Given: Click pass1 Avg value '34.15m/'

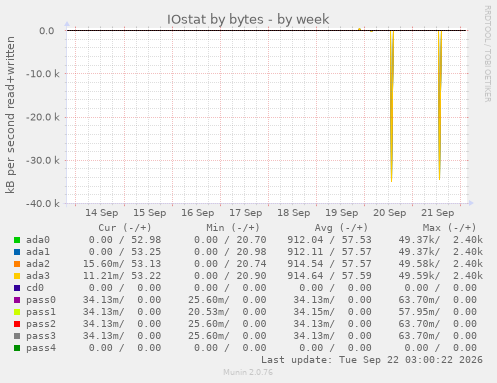Looking at the screenshot, I should pyautogui.click(x=314, y=312).
